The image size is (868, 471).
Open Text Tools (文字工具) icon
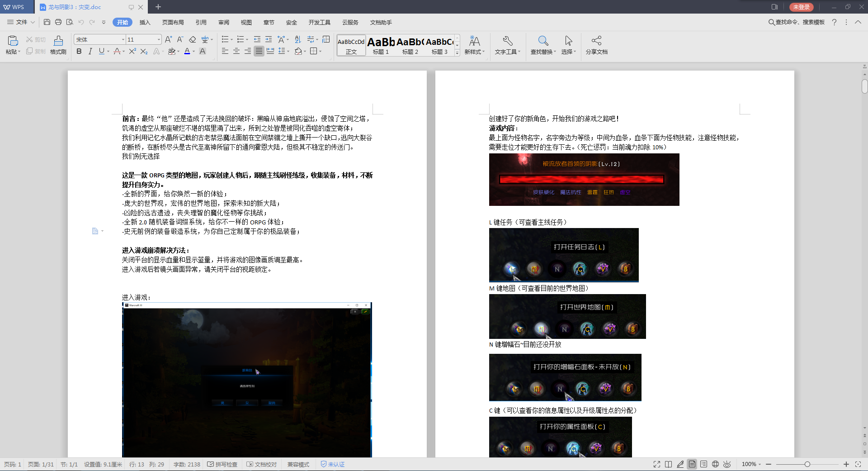point(508,41)
